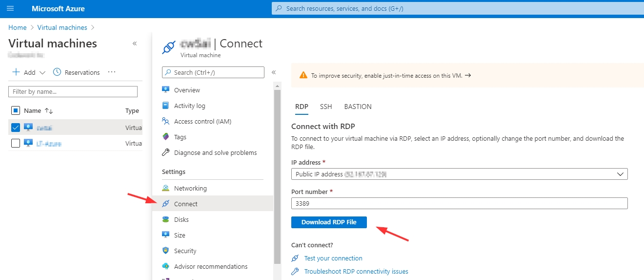Click the second VM's monitor icon

coord(28,143)
